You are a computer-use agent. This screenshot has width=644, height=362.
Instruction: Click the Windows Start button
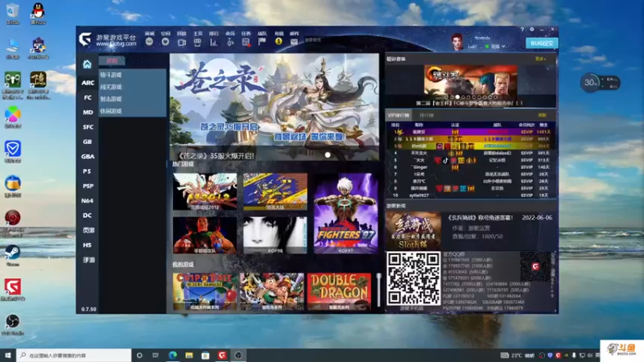click(8, 355)
